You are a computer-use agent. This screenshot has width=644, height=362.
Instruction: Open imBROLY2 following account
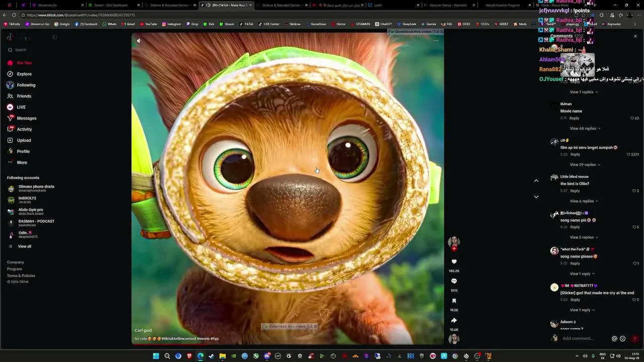pyautogui.click(x=22, y=200)
